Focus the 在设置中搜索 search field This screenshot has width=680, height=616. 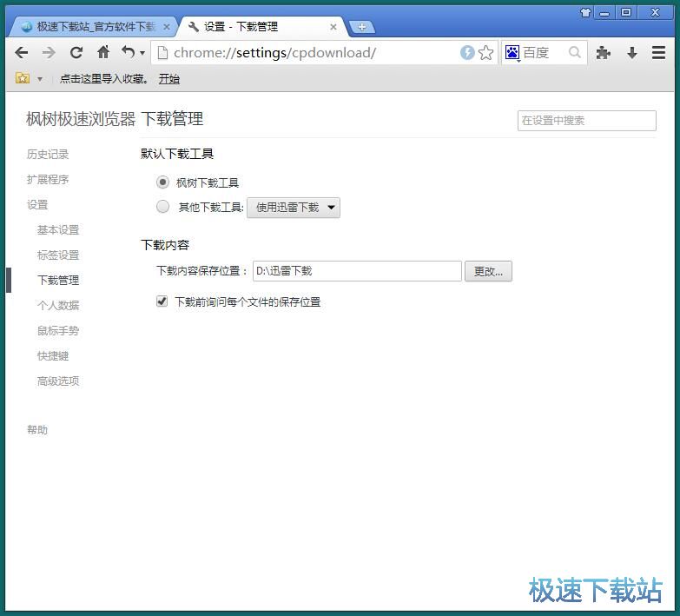tap(587, 121)
